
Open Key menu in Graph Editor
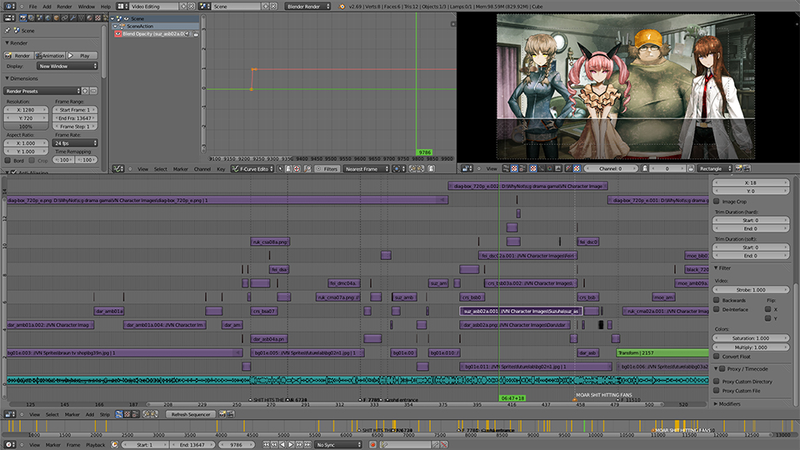click(221, 169)
